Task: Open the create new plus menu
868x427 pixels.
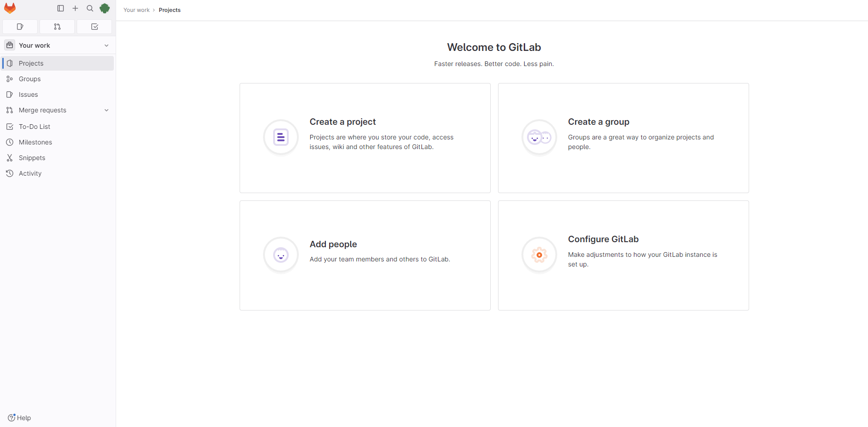Action: [x=75, y=8]
